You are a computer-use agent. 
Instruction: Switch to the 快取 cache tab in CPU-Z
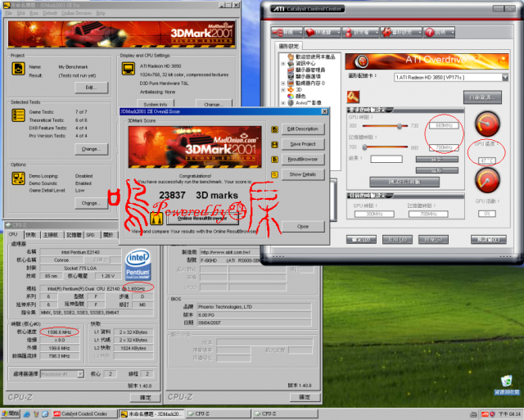pyautogui.click(x=31, y=235)
